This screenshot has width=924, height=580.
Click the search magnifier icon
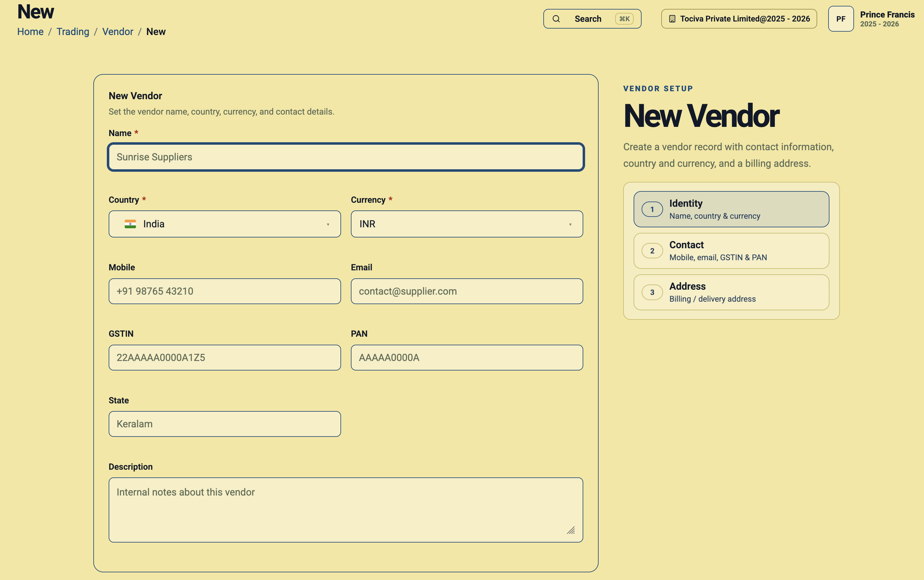click(556, 19)
